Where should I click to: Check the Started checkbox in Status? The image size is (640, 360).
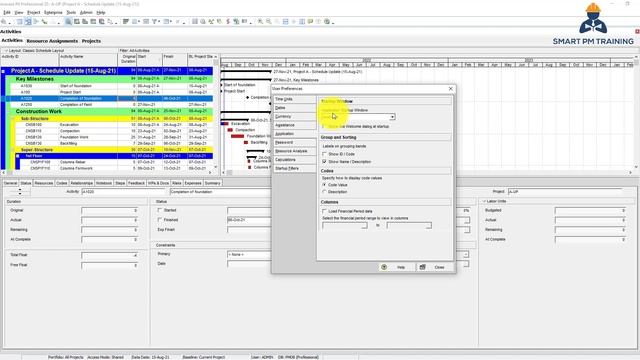pyautogui.click(x=160, y=210)
